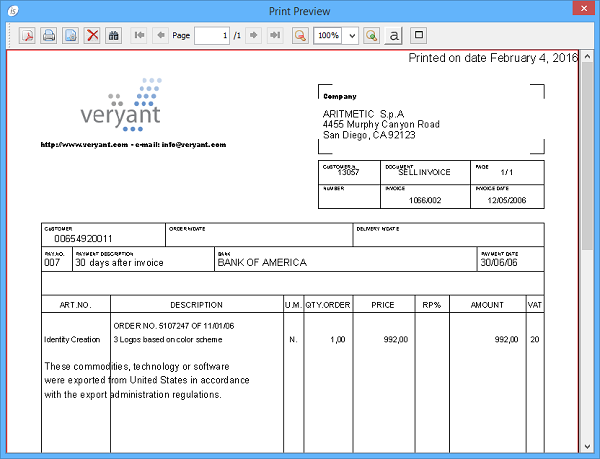
Task: Open the Find binoculars tool
Action: (114, 35)
